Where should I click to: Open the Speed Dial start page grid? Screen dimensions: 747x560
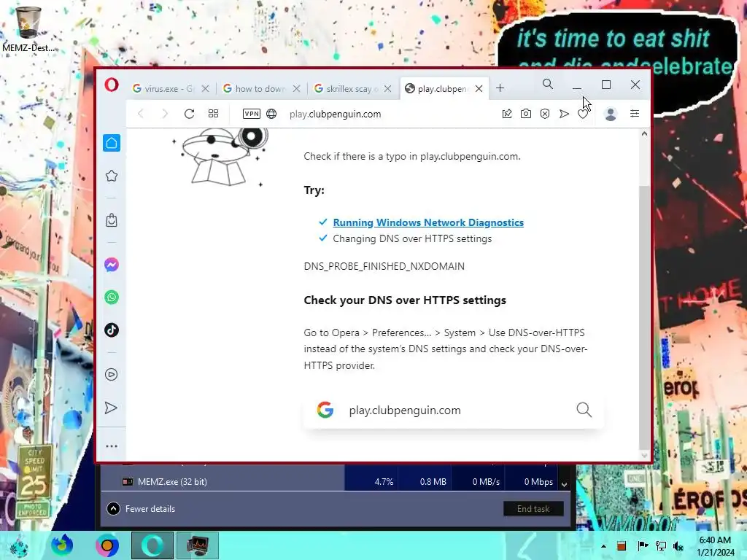coord(214,114)
